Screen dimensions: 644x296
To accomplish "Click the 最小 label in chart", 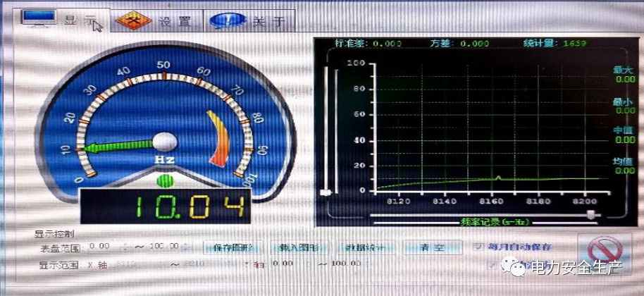I will (x=624, y=101).
